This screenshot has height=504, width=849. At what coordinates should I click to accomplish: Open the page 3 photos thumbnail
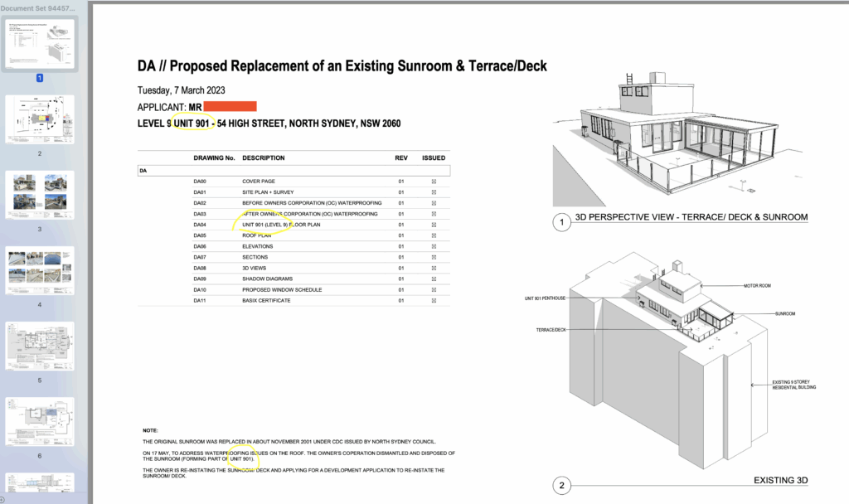coord(40,195)
